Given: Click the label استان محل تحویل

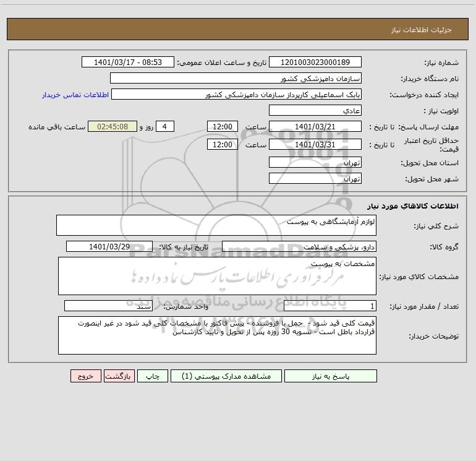Looking at the screenshot, I should pos(430,163).
